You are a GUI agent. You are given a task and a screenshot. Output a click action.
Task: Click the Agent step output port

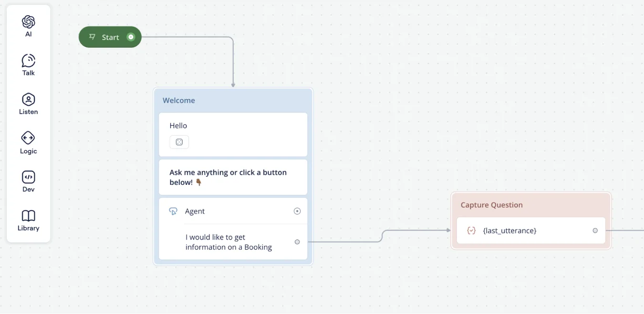297,211
